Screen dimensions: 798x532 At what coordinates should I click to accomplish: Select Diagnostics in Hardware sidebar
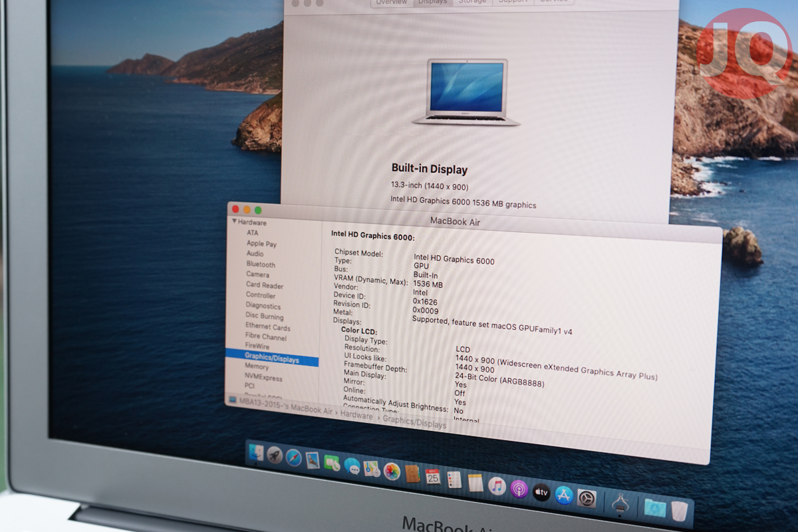263,306
